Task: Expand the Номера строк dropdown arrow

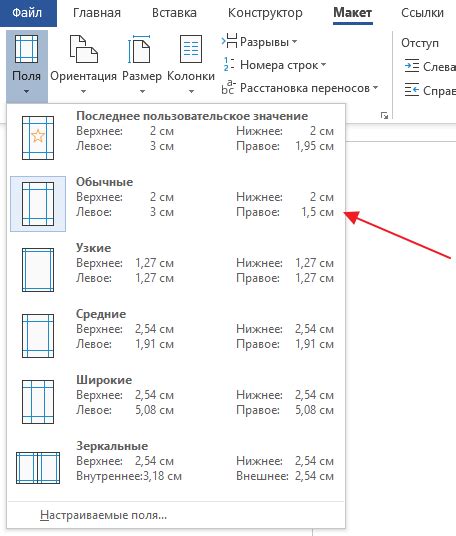Action: pyautogui.click(x=323, y=64)
